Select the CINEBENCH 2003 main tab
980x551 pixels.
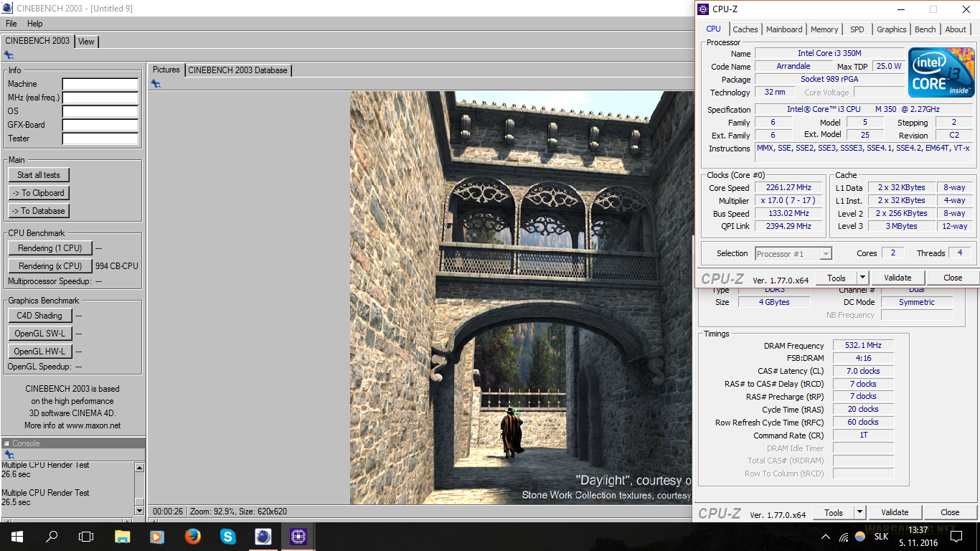point(37,41)
